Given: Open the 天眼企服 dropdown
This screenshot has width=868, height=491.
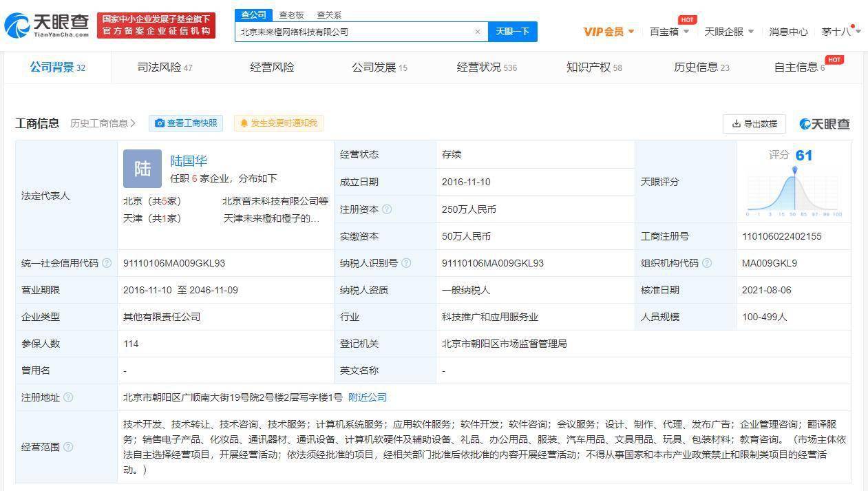Looking at the screenshot, I should (x=726, y=32).
